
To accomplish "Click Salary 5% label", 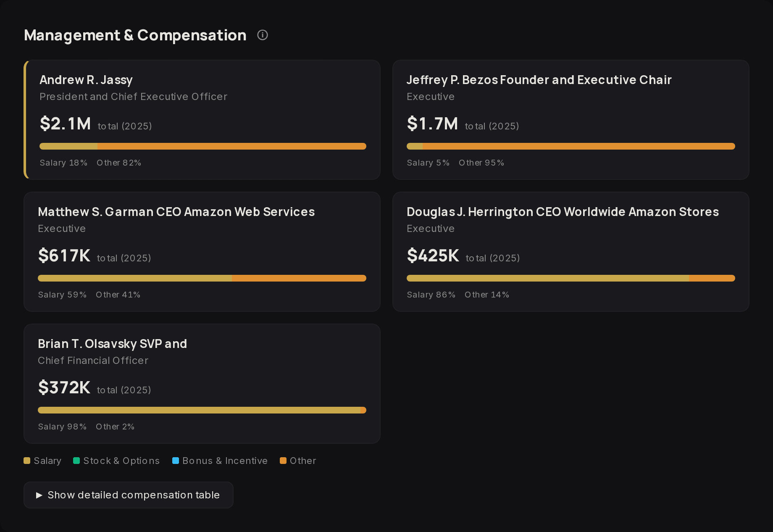I will tap(428, 163).
